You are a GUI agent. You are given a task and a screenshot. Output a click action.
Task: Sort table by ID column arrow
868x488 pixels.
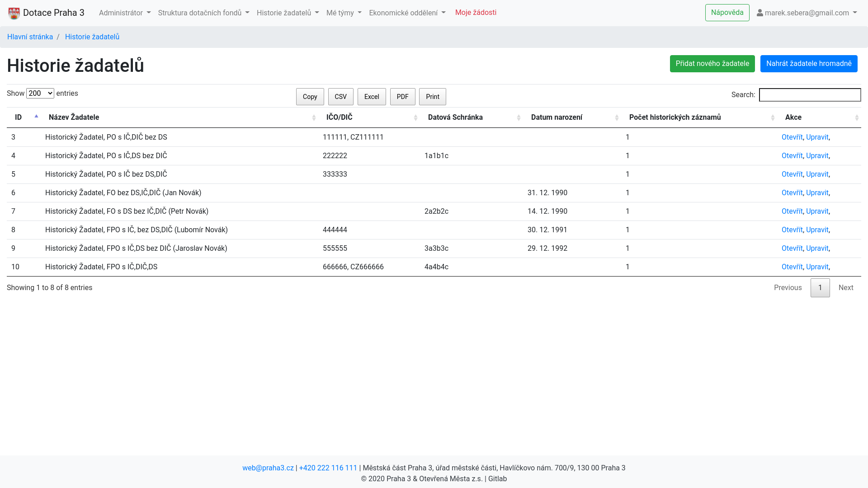pos(36,117)
